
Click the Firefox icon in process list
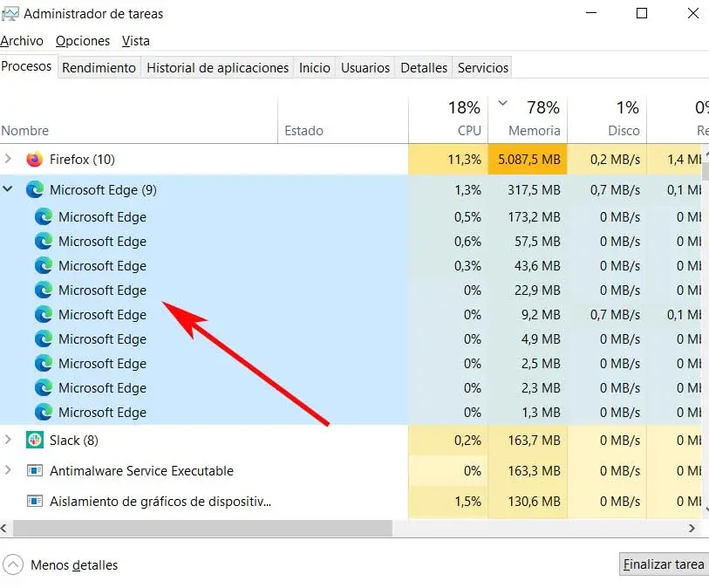tap(35, 160)
